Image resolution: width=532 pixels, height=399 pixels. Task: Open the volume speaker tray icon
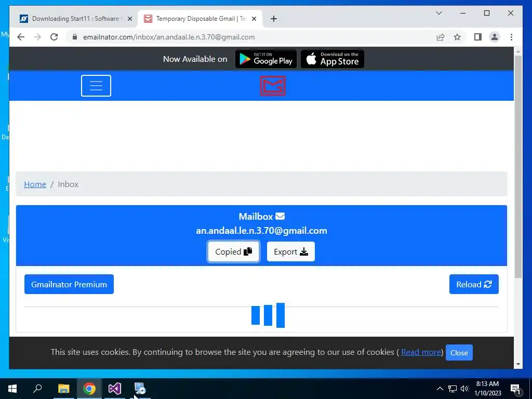(x=464, y=389)
